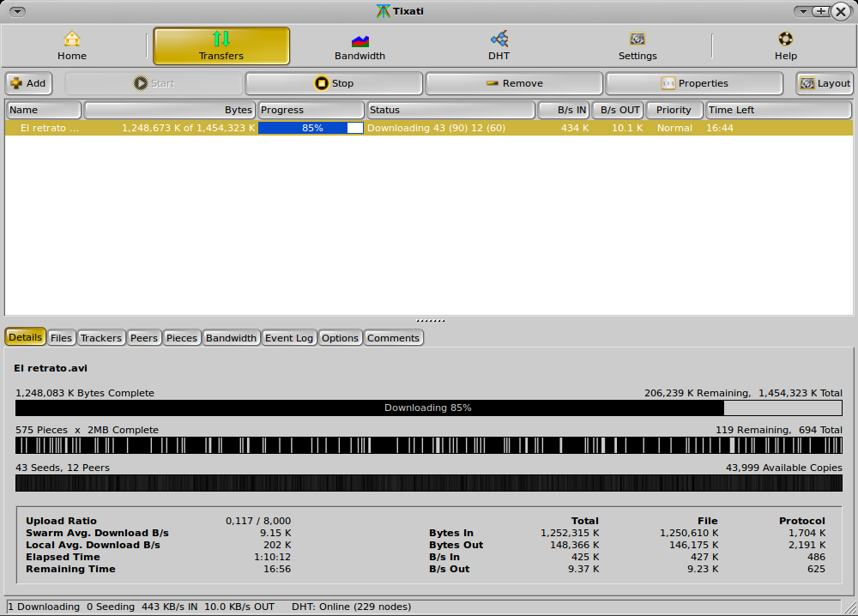This screenshot has height=616, width=858.
Task: Open the DHT network view
Action: (498, 45)
